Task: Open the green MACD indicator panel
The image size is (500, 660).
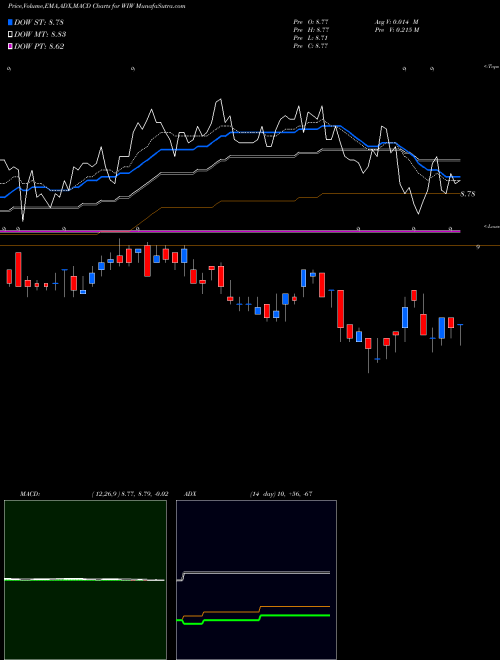Action: tap(85, 580)
